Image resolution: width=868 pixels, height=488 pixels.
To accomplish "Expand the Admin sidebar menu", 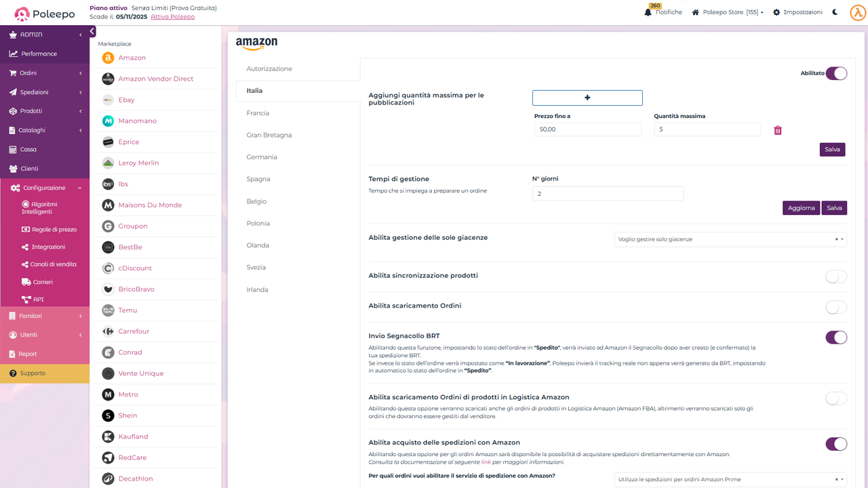I will (45, 35).
